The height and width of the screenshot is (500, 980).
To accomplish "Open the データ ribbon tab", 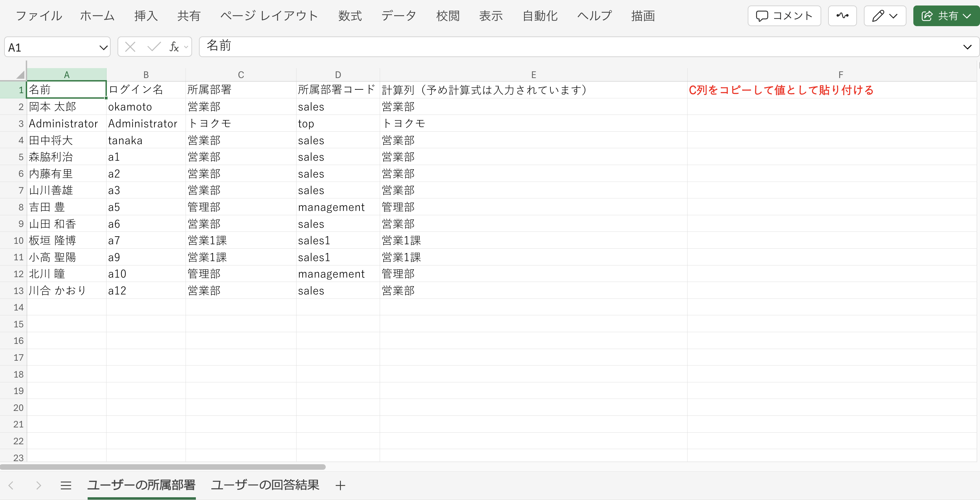I will point(399,16).
